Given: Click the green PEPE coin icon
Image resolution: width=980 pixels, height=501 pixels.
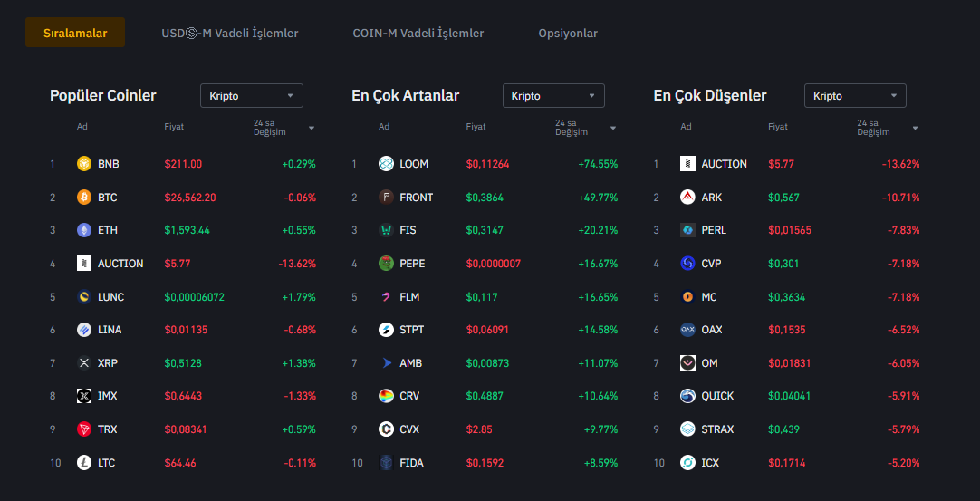Looking at the screenshot, I should tap(386, 264).
